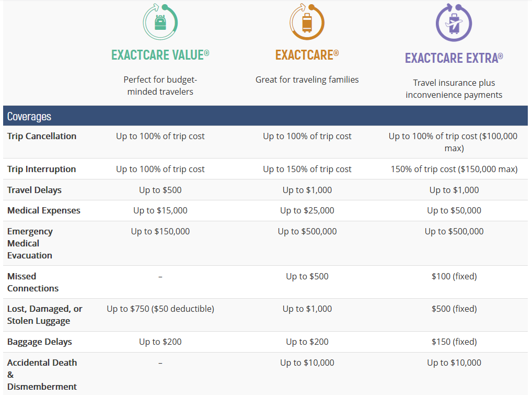Image resolution: width=532 pixels, height=395 pixels.
Task: Click Value plan Baggage Delays 'Up to $200'
Action: 160,342
